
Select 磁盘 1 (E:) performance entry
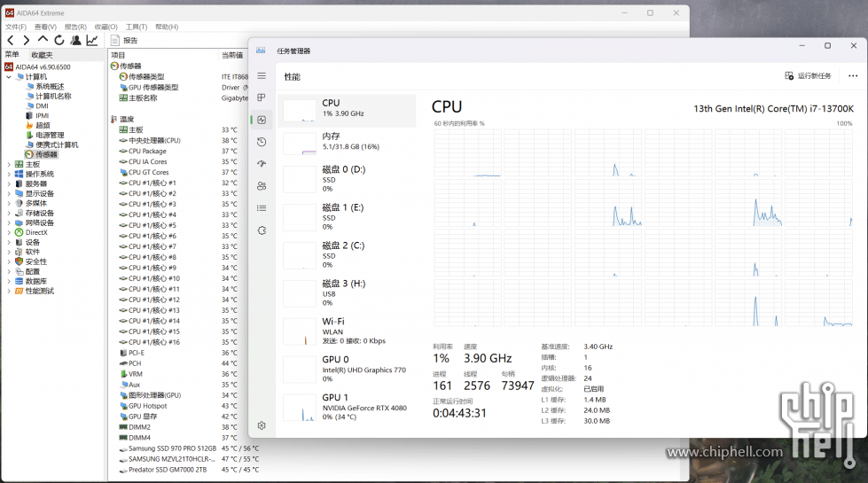(347, 217)
